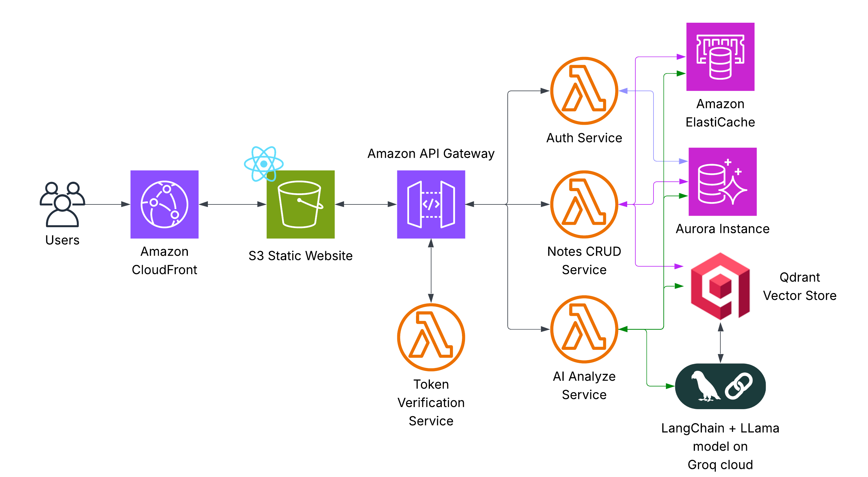Select the "Amazon API Gateway" label
The width and height of the screenshot is (868, 477).
(x=431, y=154)
